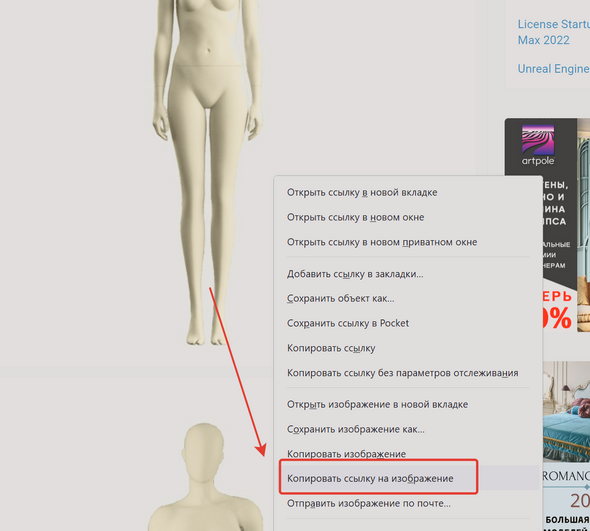This screenshot has height=531, width=590.
Task: Click the full-body mannequin preview image
Action: tap(207, 172)
